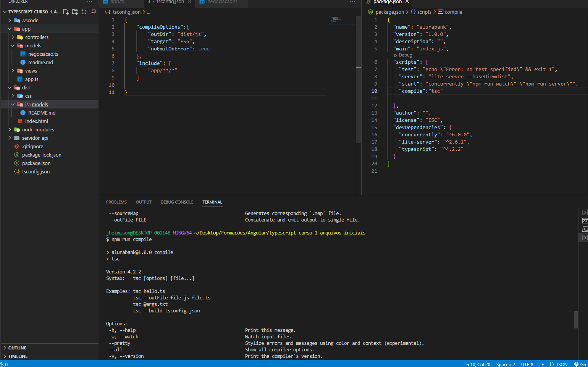Open negociacao.ts file in models folder

[x=43, y=54]
